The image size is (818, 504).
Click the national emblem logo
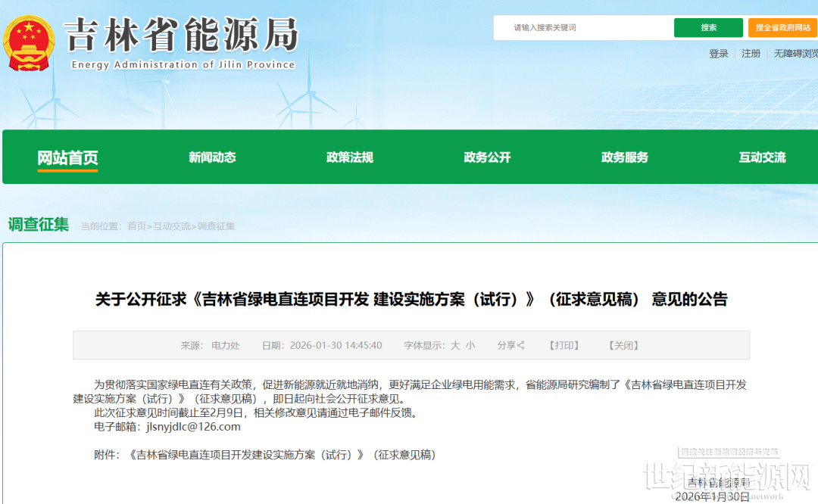29,43
